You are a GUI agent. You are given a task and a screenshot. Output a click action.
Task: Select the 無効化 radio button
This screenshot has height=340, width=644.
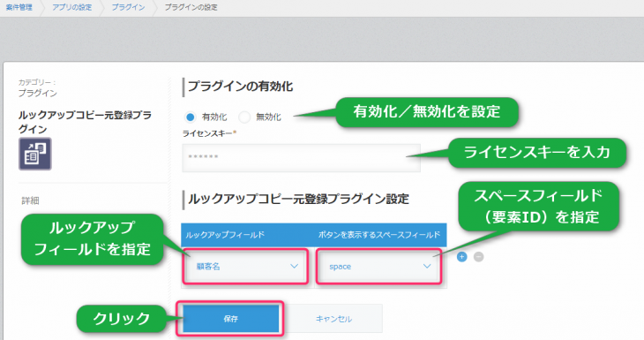pos(244,117)
